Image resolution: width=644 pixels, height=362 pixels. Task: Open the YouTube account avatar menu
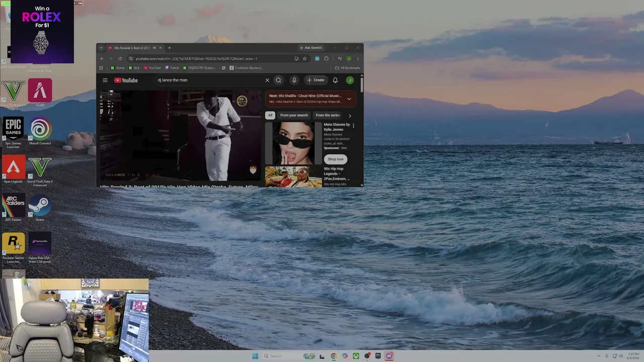[x=350, y=80]
